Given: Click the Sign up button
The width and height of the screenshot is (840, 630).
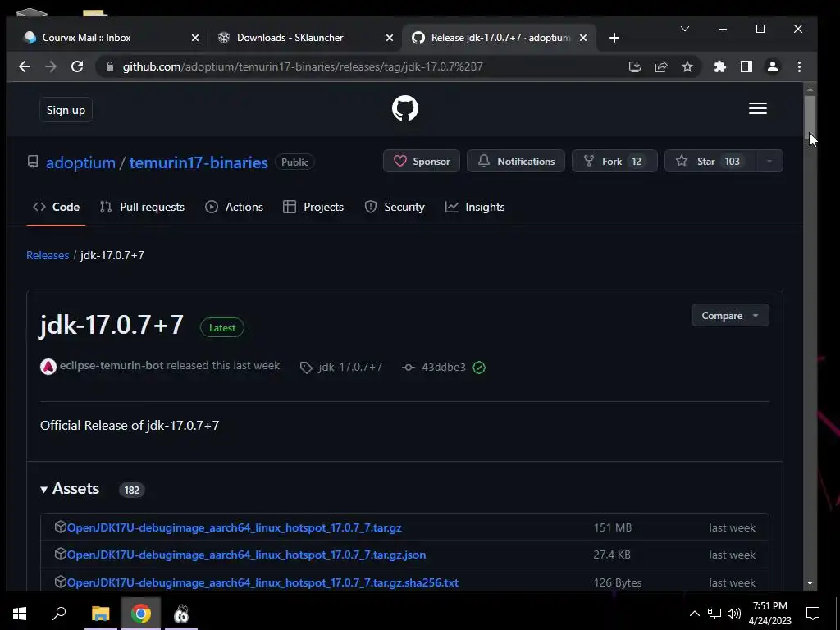Looking at the screenshot, I should (66, 110).
